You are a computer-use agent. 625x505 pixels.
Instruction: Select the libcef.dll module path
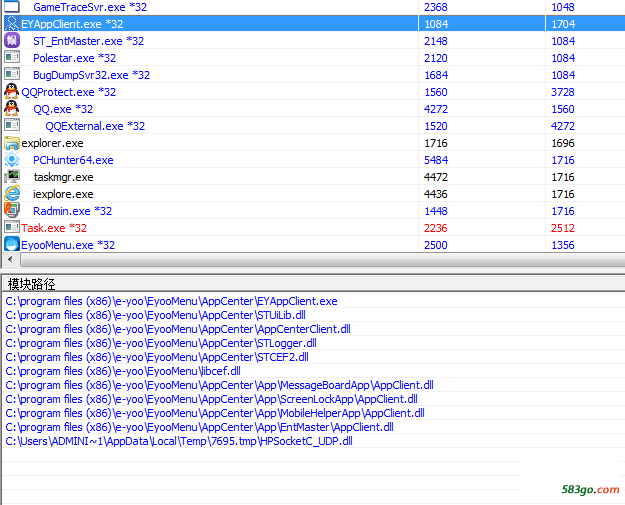tap(123, 371)
